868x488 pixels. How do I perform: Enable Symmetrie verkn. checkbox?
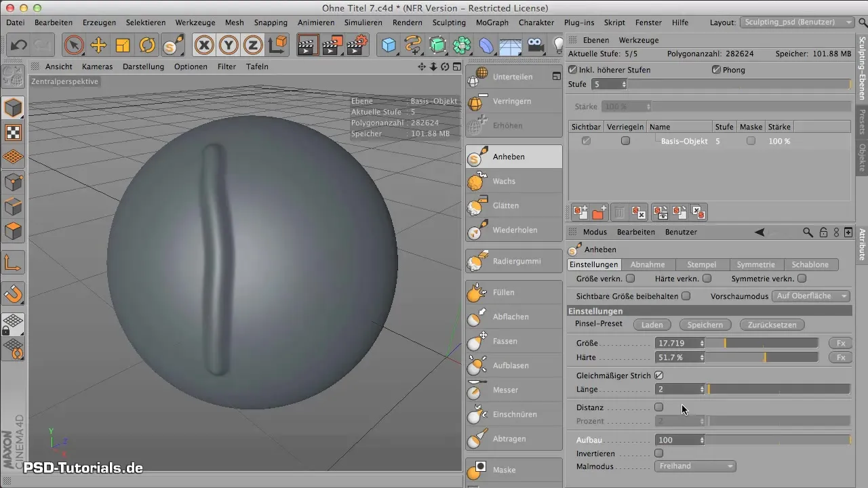(x=802, y=279)
